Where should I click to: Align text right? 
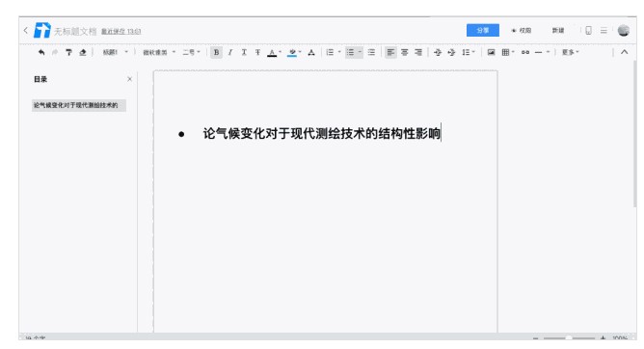click(x=418, y=52)
